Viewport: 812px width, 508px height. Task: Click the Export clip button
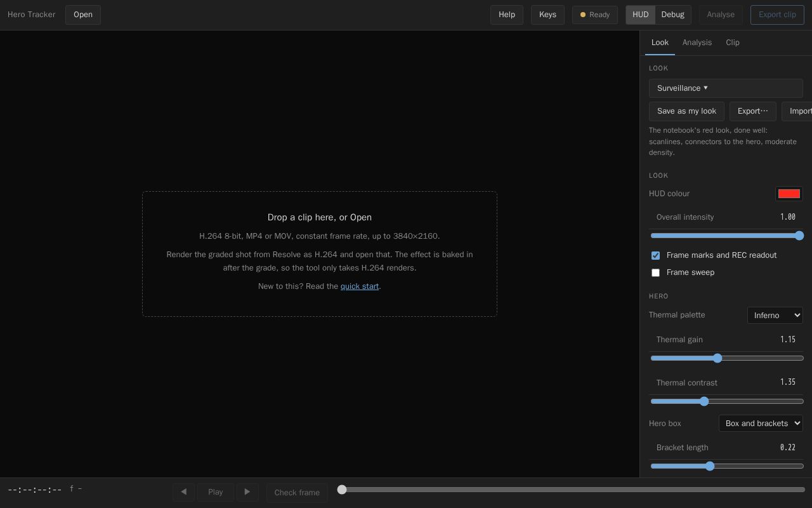(777, 15)
